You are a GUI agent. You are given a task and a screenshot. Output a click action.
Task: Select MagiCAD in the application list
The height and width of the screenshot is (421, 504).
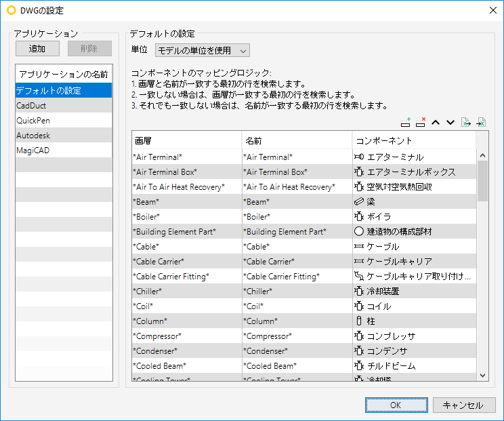64,151
